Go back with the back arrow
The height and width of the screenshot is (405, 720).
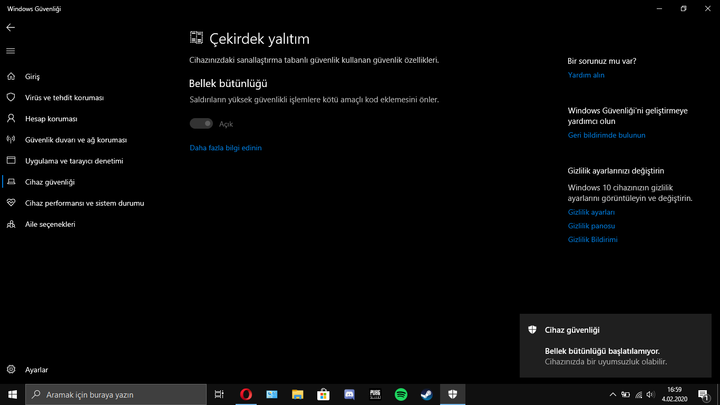(x=11, y=28)
